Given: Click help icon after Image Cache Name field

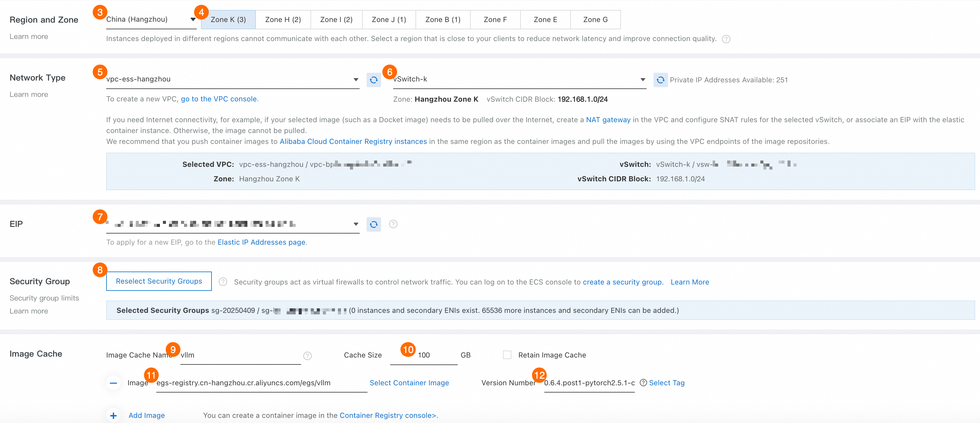Looking at the screenshot, I should click(x=307, y=355).
